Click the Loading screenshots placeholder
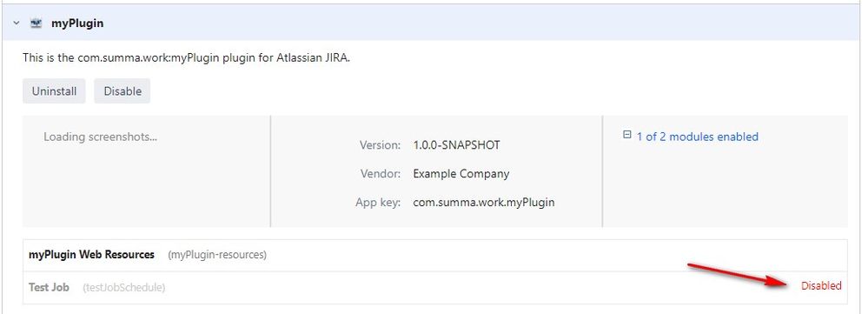This screenshot has width=868, height=314. pyautogui.click(x=100, y=137)
